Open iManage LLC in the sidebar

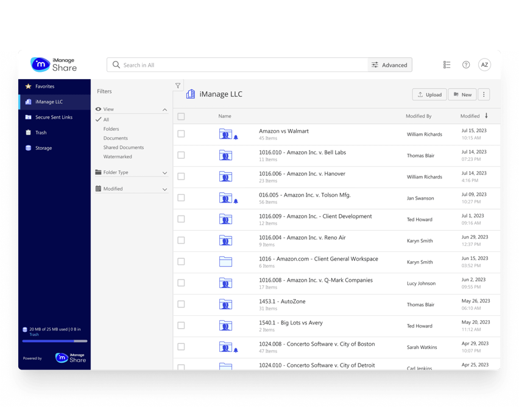pos(55,102)
